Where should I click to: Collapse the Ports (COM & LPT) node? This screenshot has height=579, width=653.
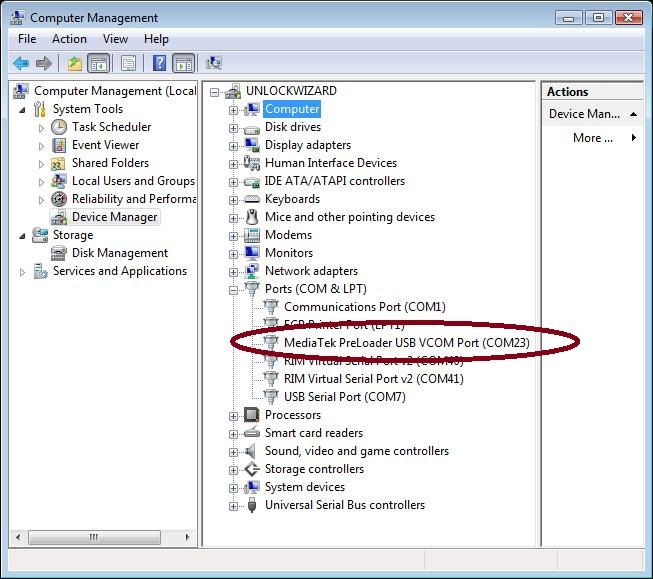pyautogui.click(x=233, y=289)
